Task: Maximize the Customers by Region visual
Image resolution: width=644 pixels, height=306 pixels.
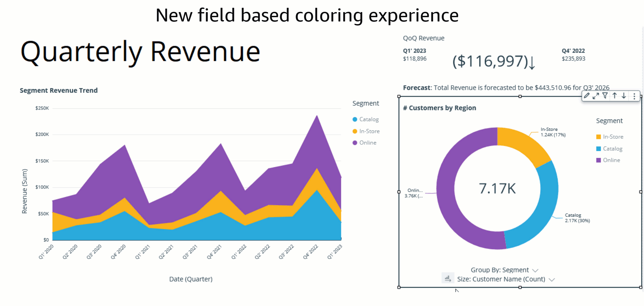Action: click(596, 96)
